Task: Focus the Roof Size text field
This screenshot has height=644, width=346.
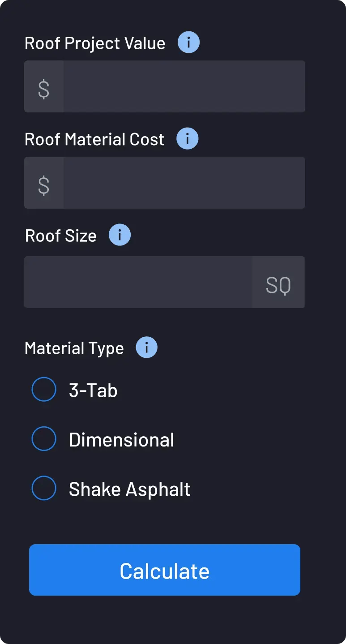Action: point(138,283)
